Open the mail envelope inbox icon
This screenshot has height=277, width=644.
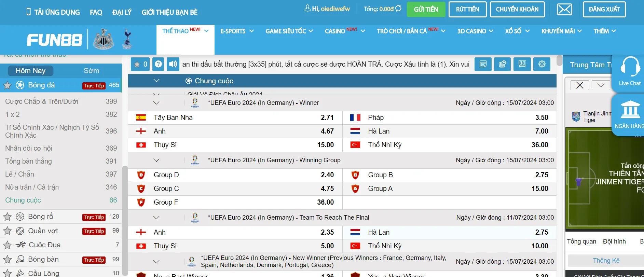(564, 9)
